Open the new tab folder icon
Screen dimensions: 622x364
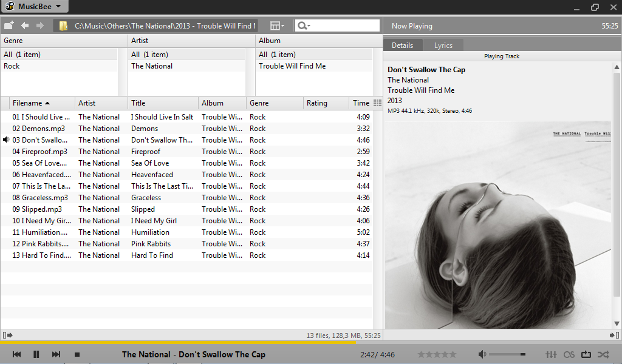coord(9,25)
